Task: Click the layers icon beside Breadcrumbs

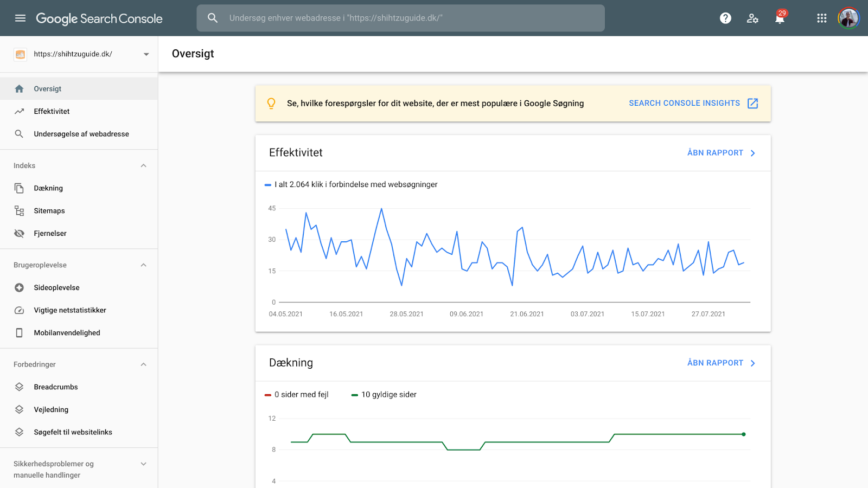Action: point(19,387)
